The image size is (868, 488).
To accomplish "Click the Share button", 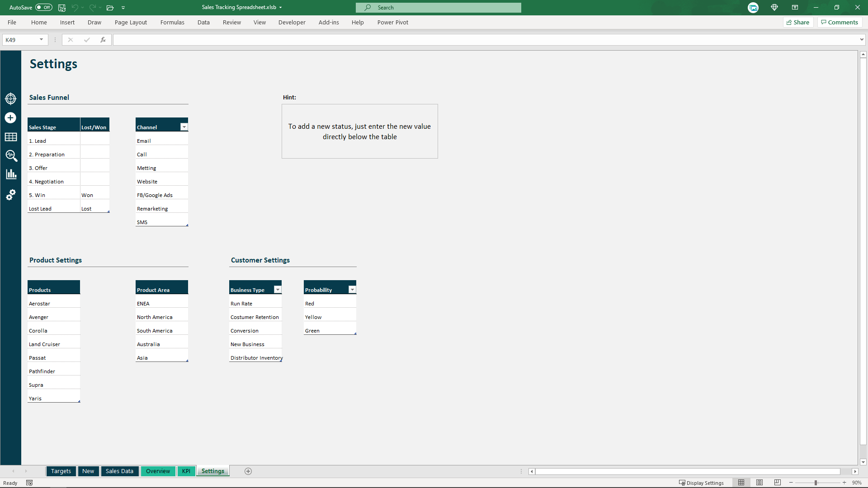I will coord(798,22).
